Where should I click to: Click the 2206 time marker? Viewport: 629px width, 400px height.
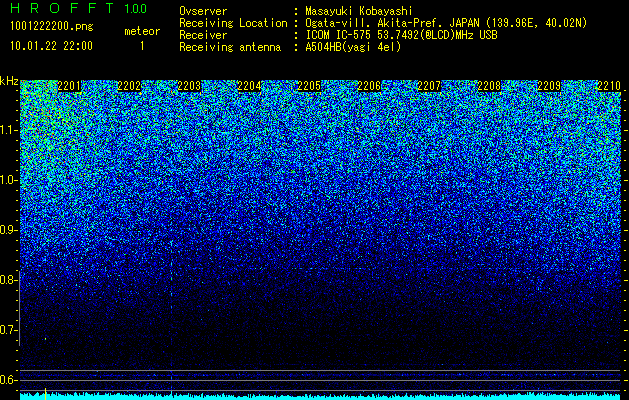pos(369,86)
